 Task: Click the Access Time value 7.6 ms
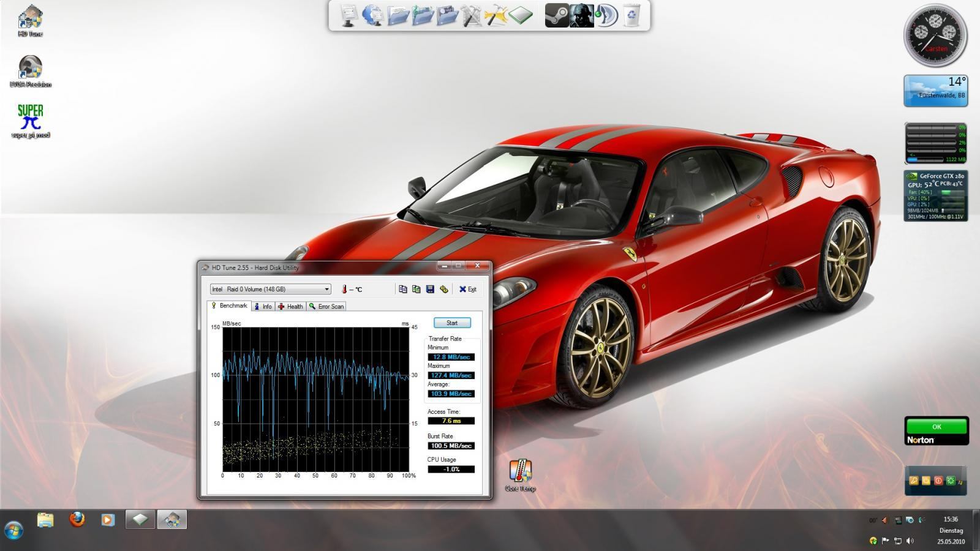tap(451, 421)
